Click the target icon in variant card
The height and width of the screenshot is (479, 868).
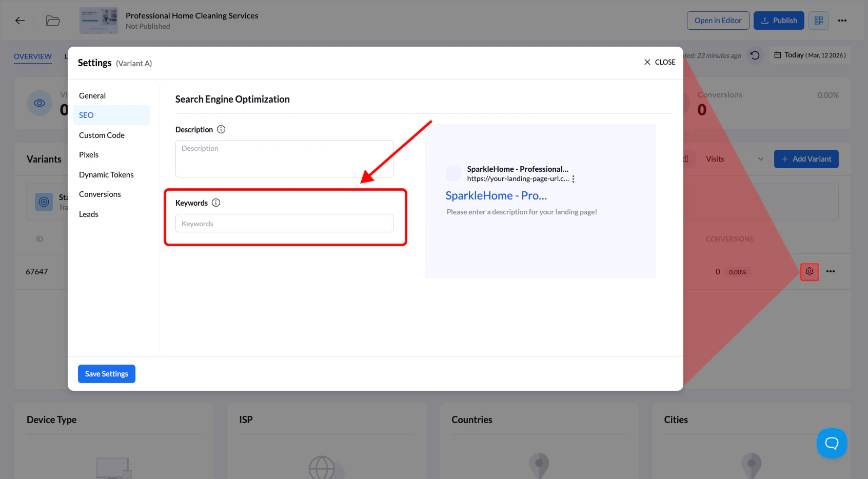(44, 202)
